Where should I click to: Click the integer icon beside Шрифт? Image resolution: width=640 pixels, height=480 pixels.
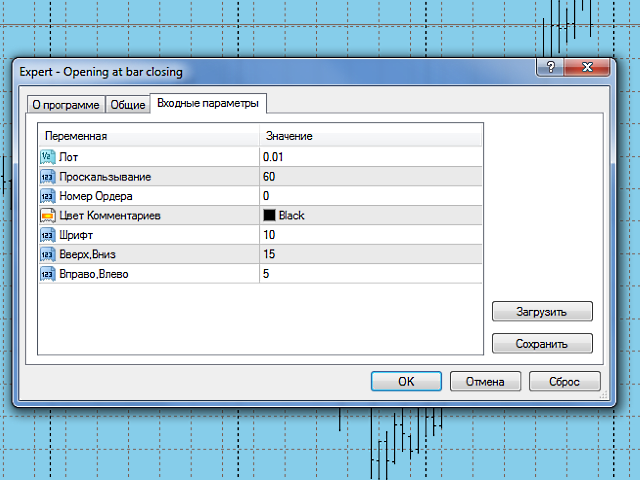tap(48, 235)
